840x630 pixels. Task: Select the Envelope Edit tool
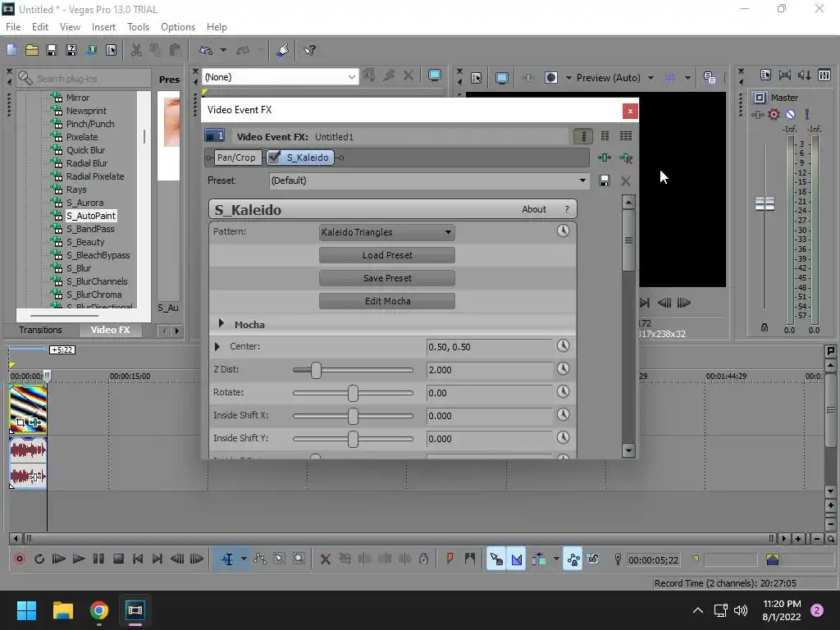pos(260,559)
